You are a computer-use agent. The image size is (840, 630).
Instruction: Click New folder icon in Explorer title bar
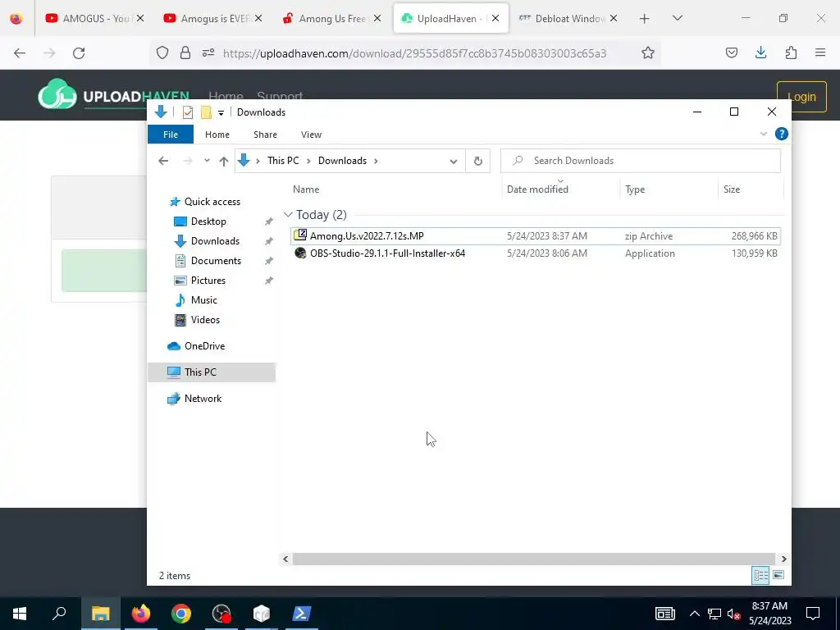coord(206,112)
